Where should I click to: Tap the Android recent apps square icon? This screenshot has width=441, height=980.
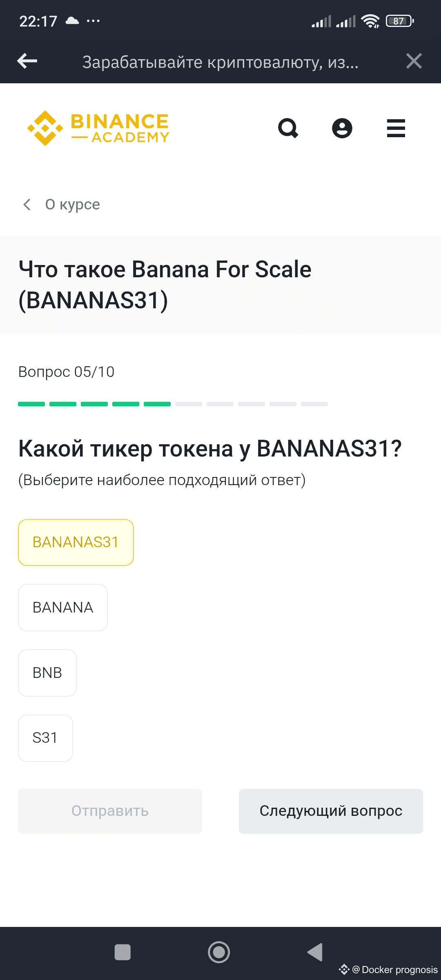tap(122, 952)
